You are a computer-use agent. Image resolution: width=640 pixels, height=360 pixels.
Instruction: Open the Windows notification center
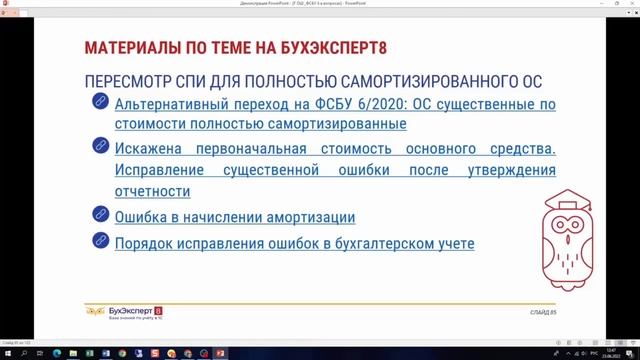point(630,353)
